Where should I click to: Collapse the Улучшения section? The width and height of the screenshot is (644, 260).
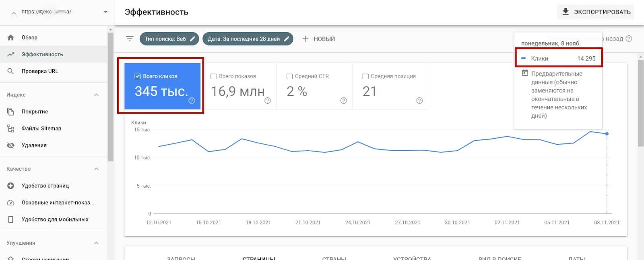click(x=96, y=243)
